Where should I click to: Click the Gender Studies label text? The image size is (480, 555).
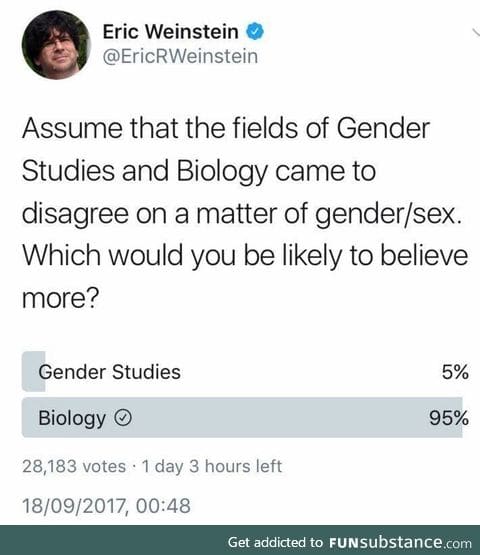[109, 372]
